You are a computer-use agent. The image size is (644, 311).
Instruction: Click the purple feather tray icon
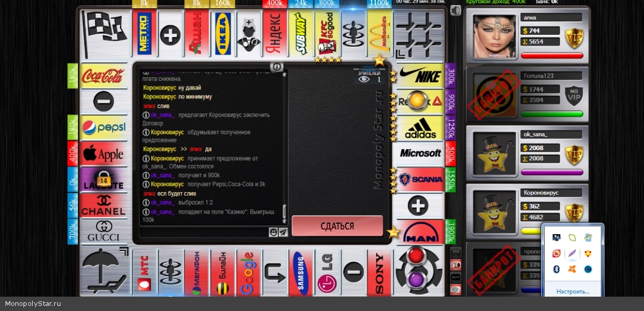coord(572,253)
